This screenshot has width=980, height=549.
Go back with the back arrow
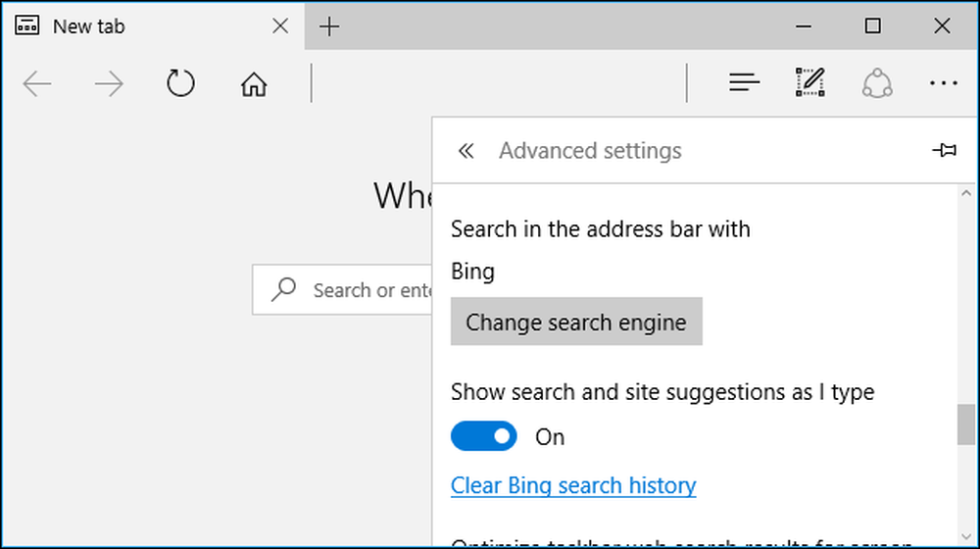coord(37,83)
